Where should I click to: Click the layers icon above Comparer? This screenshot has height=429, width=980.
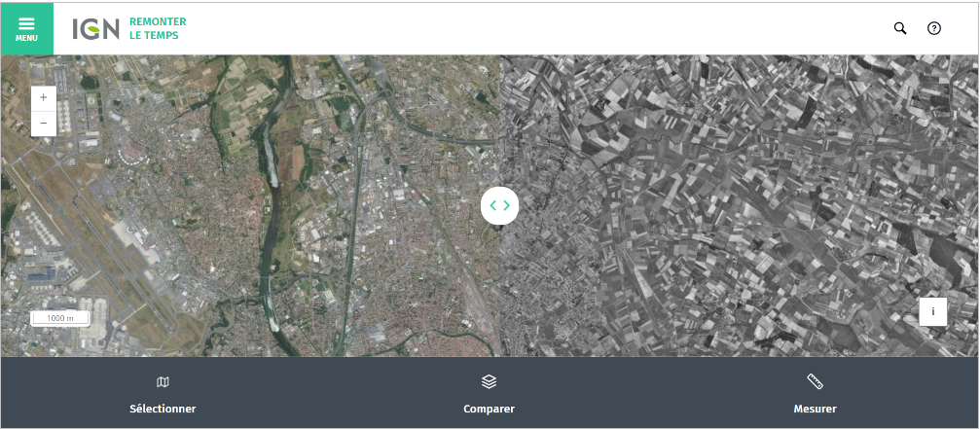point(489,382)
